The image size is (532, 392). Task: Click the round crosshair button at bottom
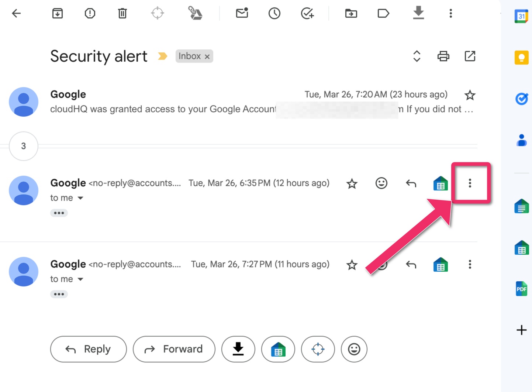(x=318, y=349)
